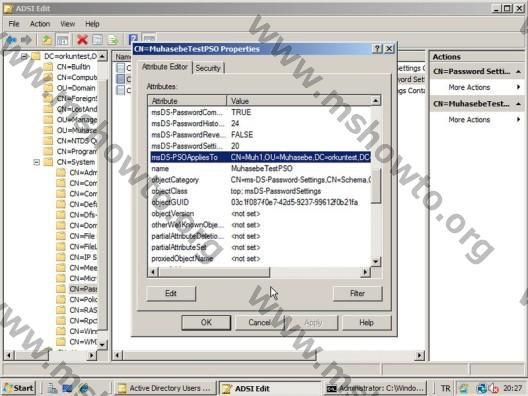Click the properties toolbar icon beside delete

click(x=98, y=40)
